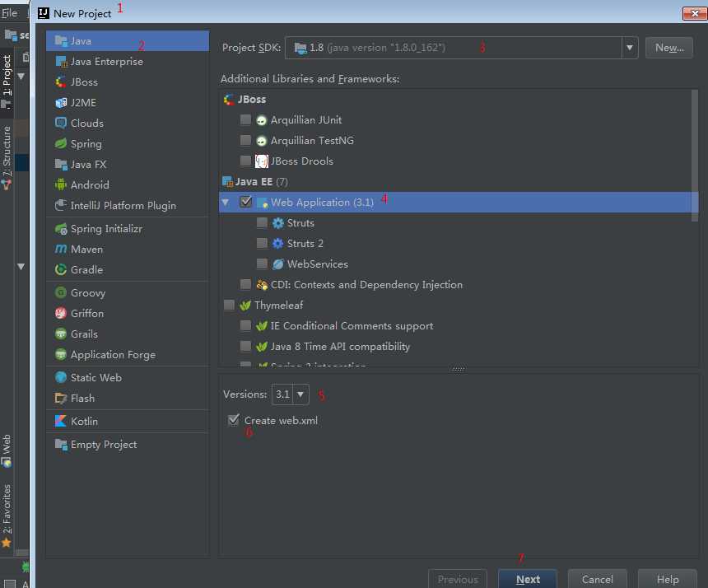Select the Grails project type

[128, 334]
